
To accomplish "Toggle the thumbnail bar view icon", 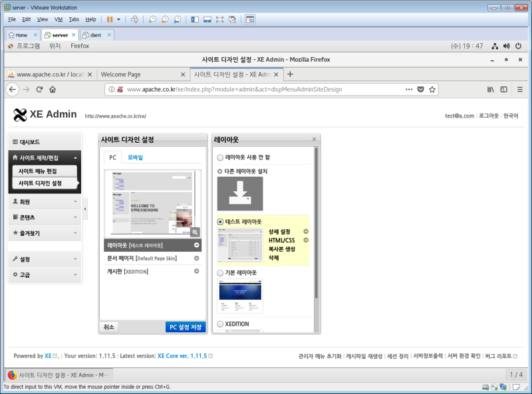I will [x=207, y=20].
